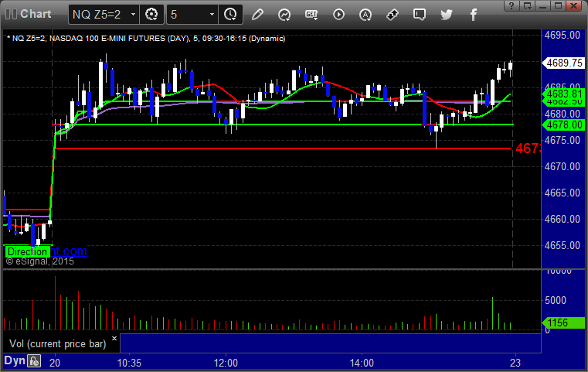This screenshot has width=588, height=372.
Task: Click the time template clock icon
Action: (229, 14)
